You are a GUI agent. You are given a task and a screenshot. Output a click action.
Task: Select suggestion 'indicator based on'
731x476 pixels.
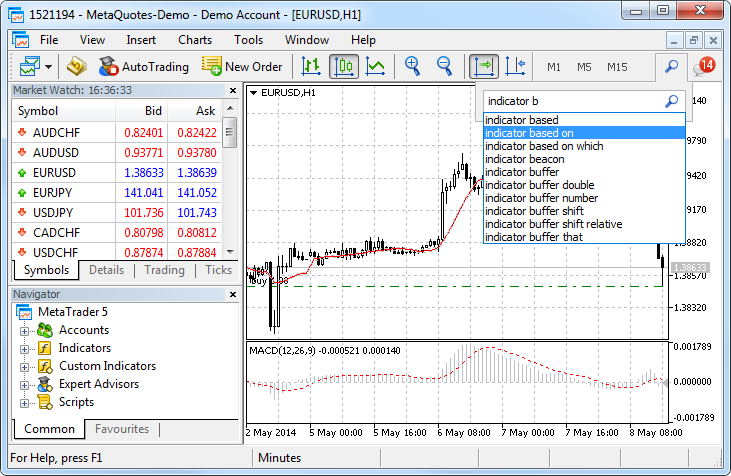(584, 133)
